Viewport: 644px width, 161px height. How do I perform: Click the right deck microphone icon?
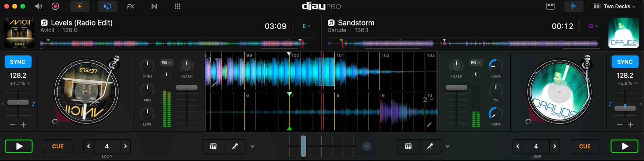[430, 146]
